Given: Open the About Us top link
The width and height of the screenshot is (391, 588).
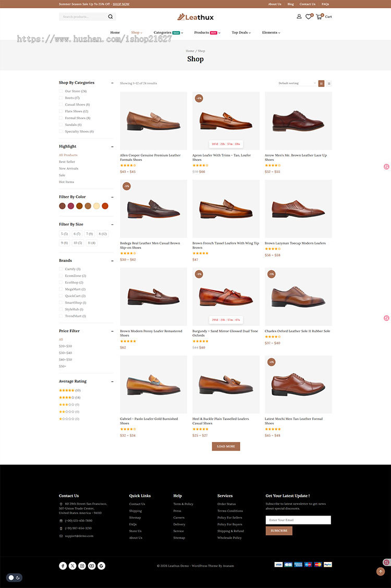Looking at the screenshot, I should point(275,4).
